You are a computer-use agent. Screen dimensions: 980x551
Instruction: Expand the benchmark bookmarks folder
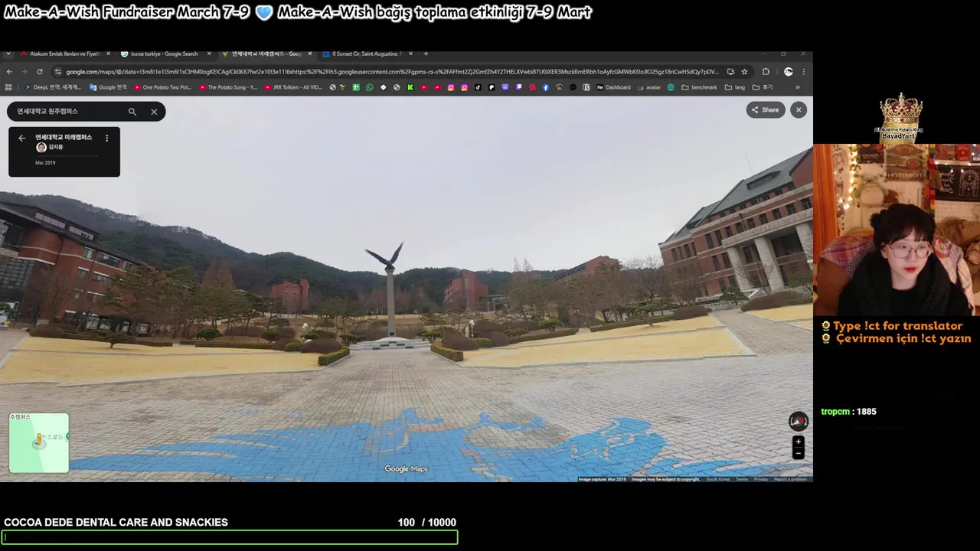[x=699, y=87]
